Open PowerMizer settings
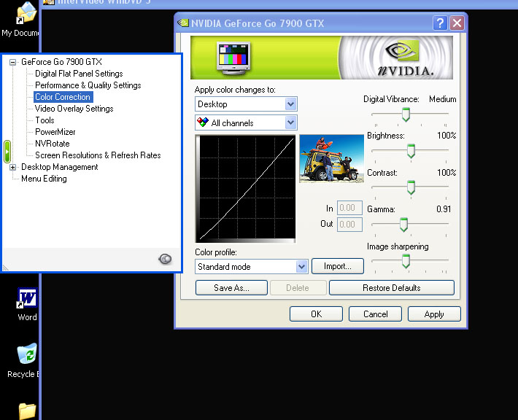The height and width of the screenshot is (420, 518). tap(55, 132)
